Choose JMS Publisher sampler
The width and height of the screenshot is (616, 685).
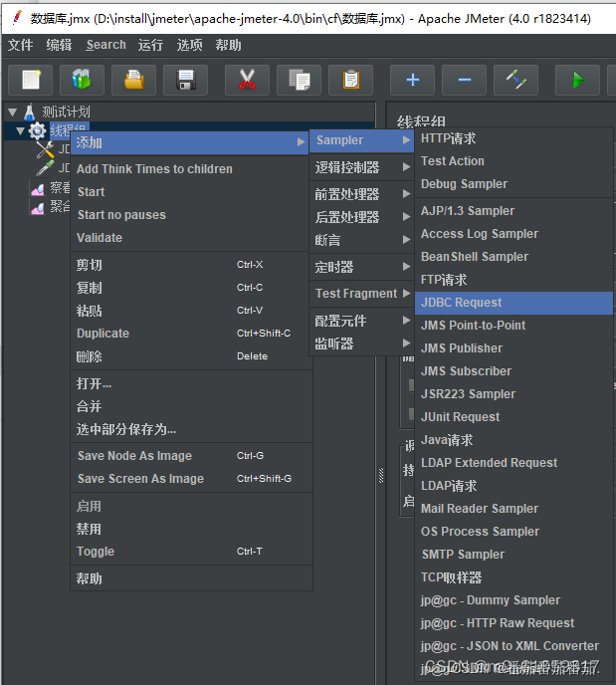[x=513, y=348]
